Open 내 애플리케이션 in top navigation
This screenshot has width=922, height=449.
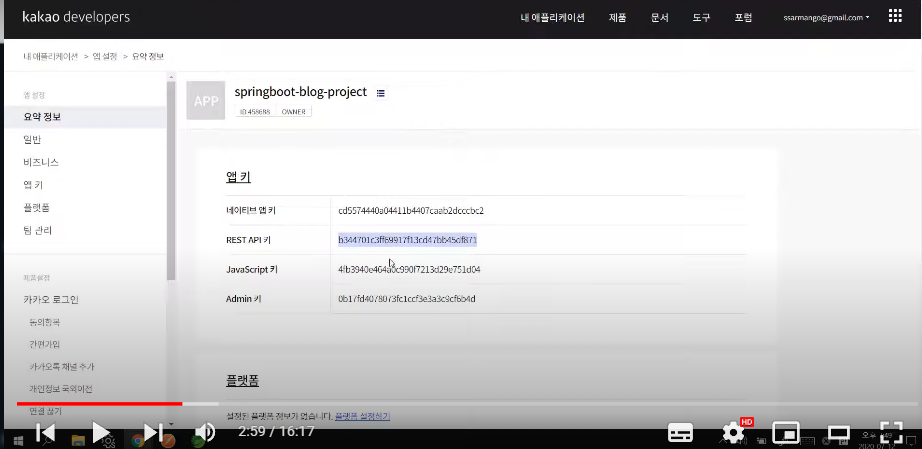point(552,17)
